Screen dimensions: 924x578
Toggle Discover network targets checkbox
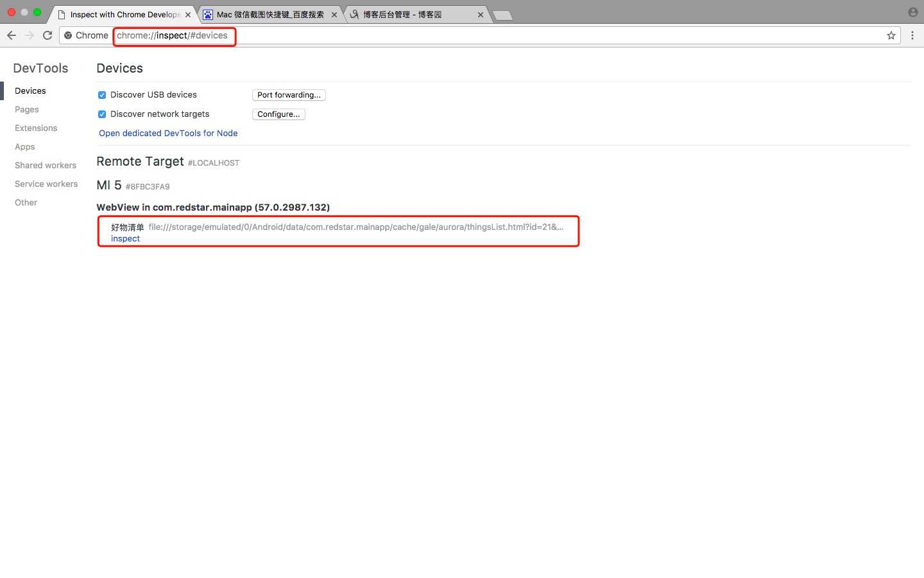pos(102,114)
